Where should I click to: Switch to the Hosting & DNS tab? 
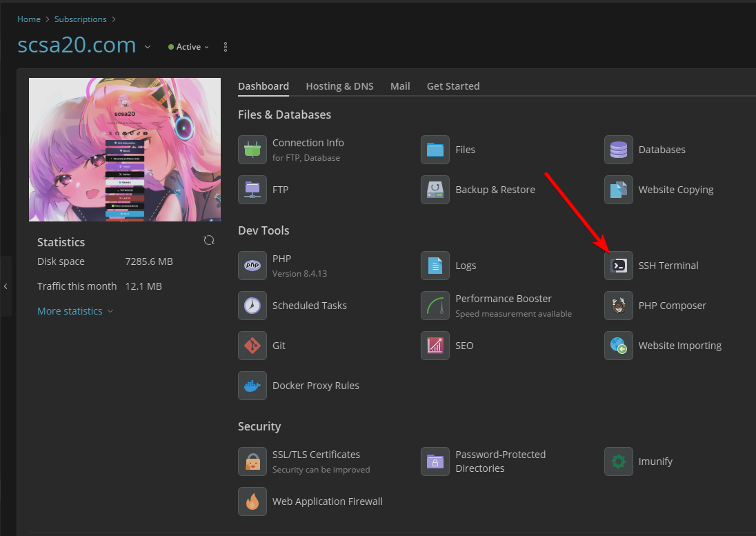[x=339, y=86]
